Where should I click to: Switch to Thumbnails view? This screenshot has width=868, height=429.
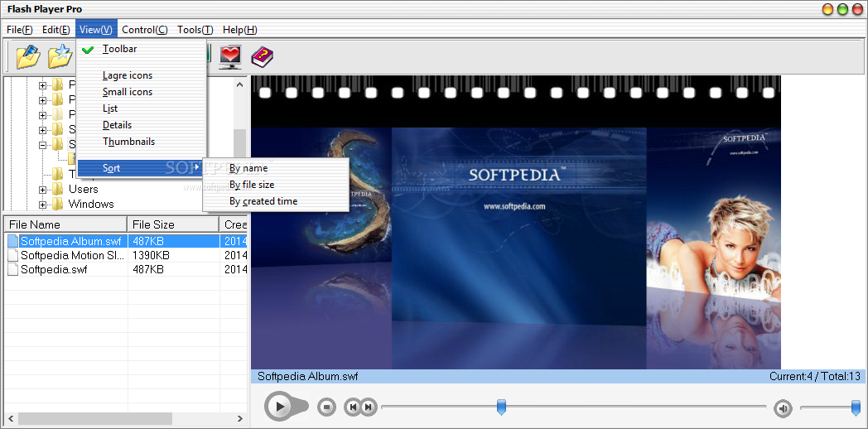141,142
